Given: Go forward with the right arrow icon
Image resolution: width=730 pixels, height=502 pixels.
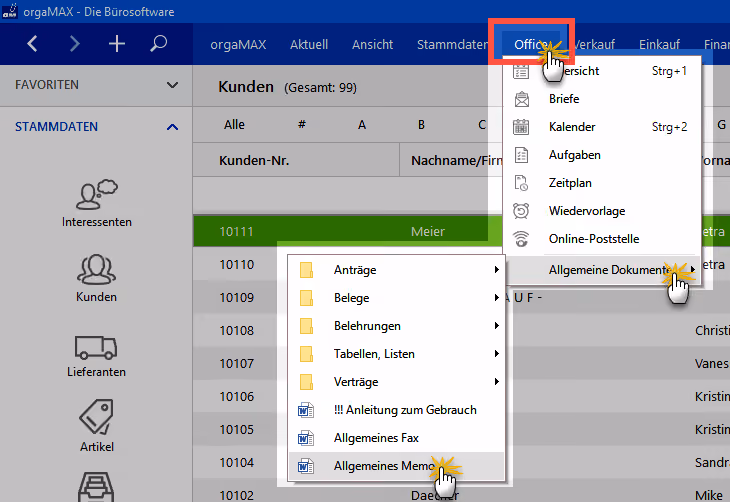Looking at the screenshot, I should [x=74, y=44].
